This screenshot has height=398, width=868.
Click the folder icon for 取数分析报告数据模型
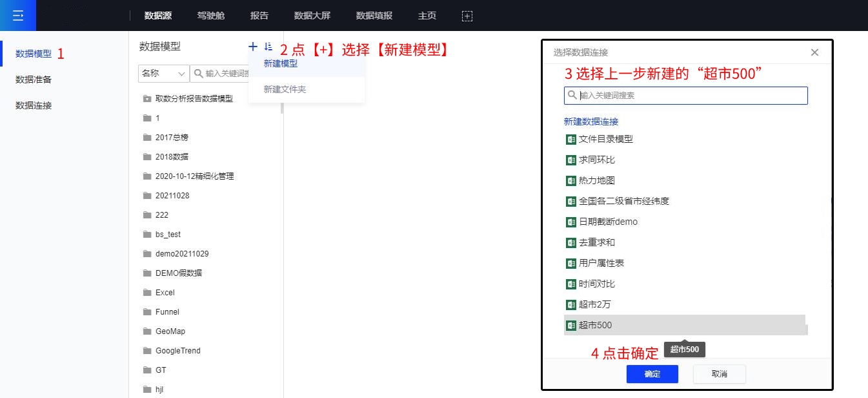click(147, 99)
